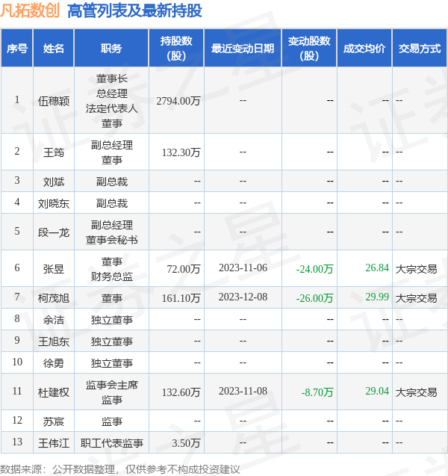This screenshot has height=476, width=448.
Task: Click the 交易方式 column header
Action: (419, 49)
